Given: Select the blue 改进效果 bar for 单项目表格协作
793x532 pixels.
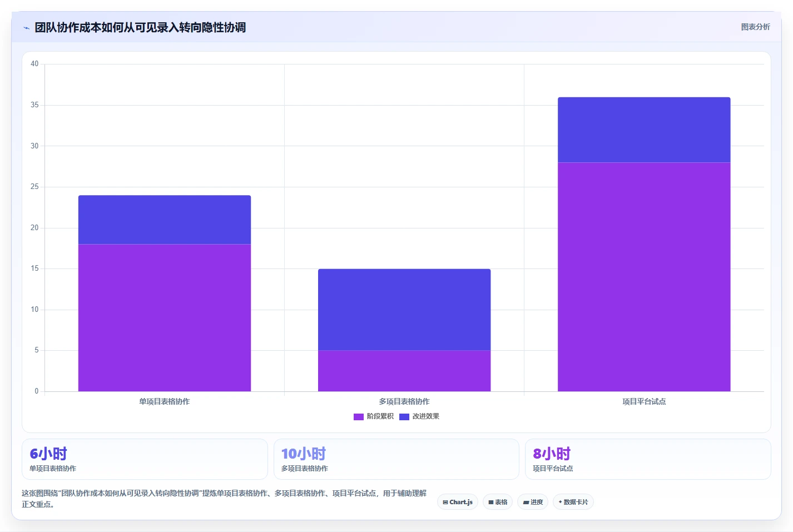Looking at the screenshot, I should click(165, 220).
